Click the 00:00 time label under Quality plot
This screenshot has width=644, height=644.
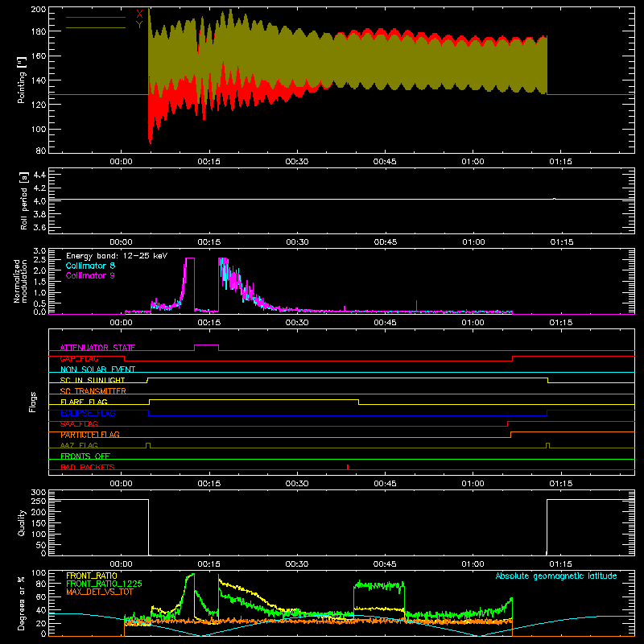tap(122, 564)
